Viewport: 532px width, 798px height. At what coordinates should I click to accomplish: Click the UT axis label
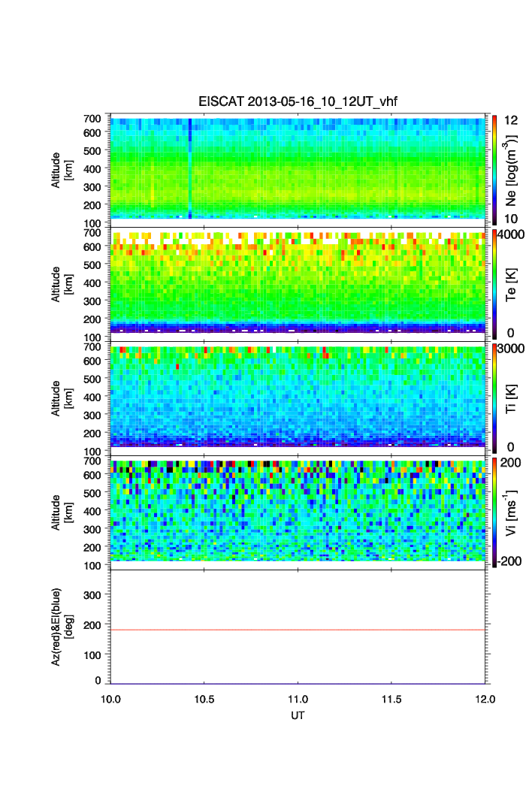(x=298, y=715)
